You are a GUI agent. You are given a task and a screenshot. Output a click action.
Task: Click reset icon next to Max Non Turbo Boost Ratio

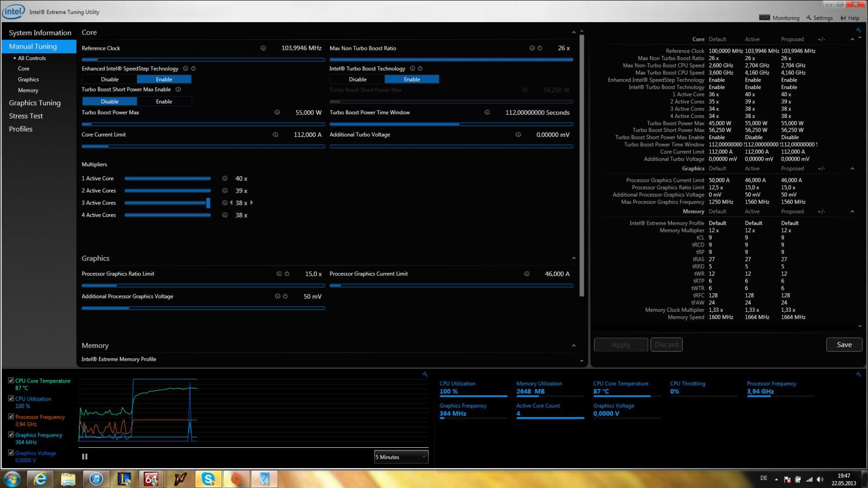pos(539,48)
